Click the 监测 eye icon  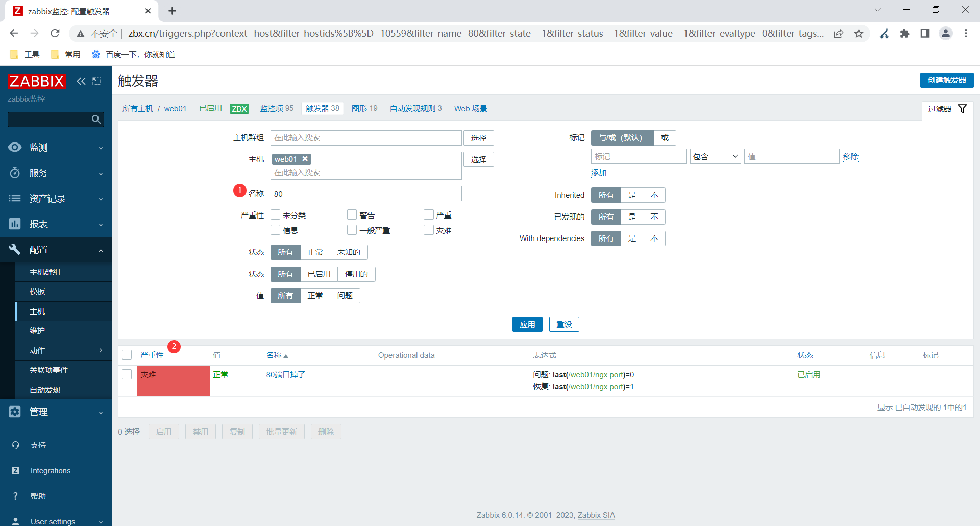pyautogui.click(x=15, y=147)
